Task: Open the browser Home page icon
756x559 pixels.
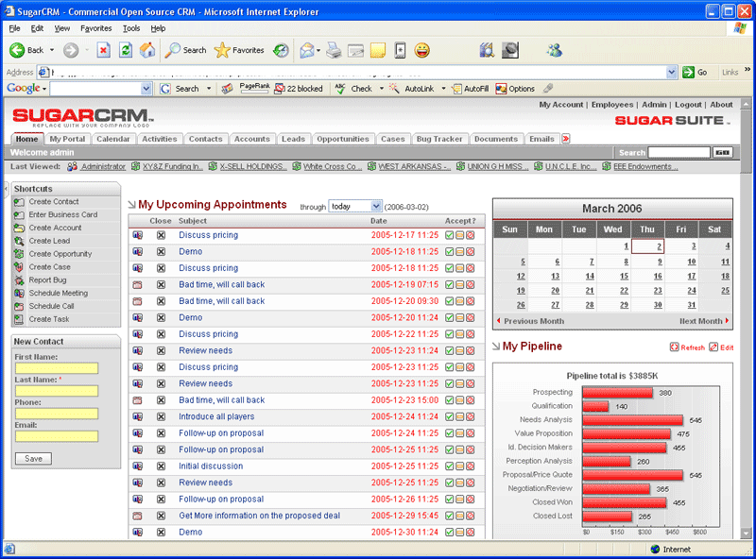Action: click(x=147, y=50)
